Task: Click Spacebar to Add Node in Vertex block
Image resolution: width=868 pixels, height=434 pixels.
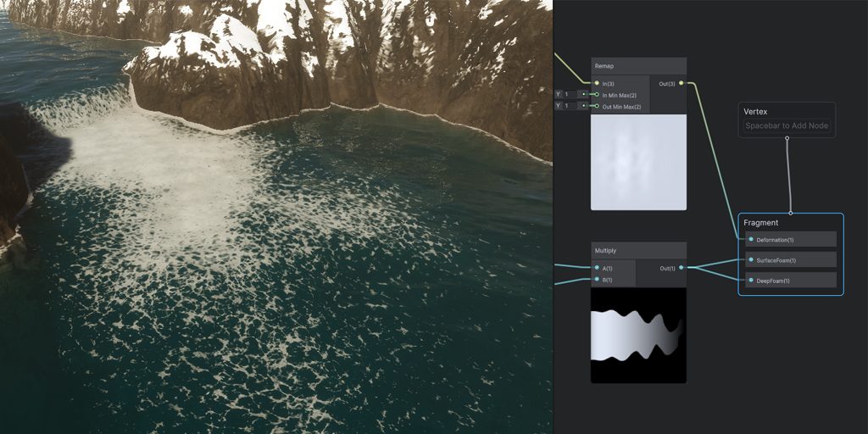Action: [x=787, y=126]
